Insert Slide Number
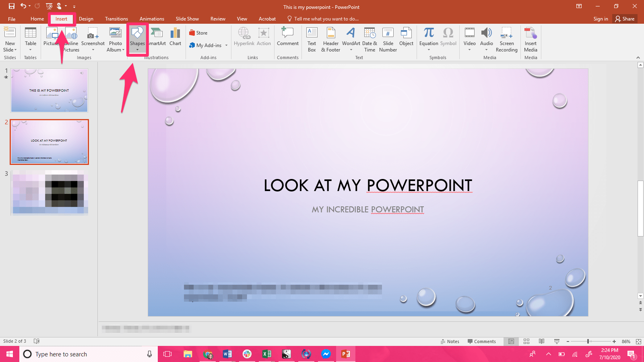 click(x=388, y=39)
